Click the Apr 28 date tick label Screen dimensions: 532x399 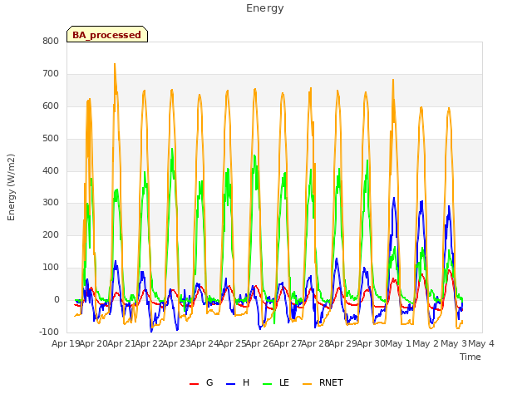coord(316,343)
